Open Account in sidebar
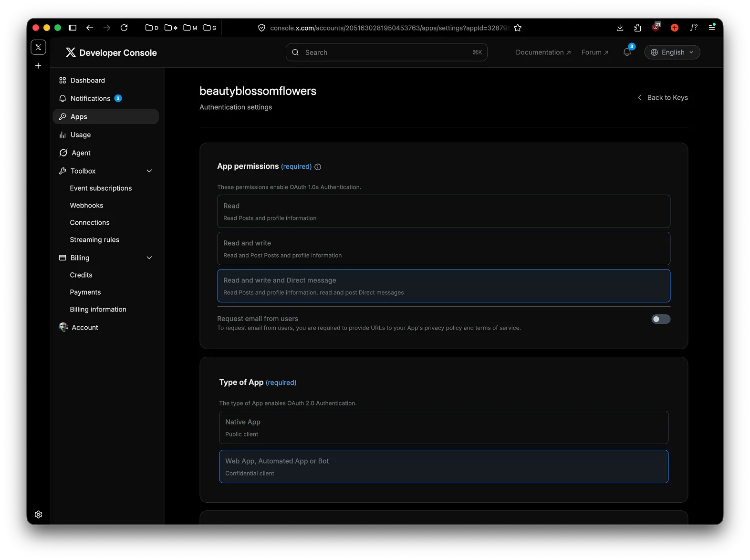 pos(105,327)
